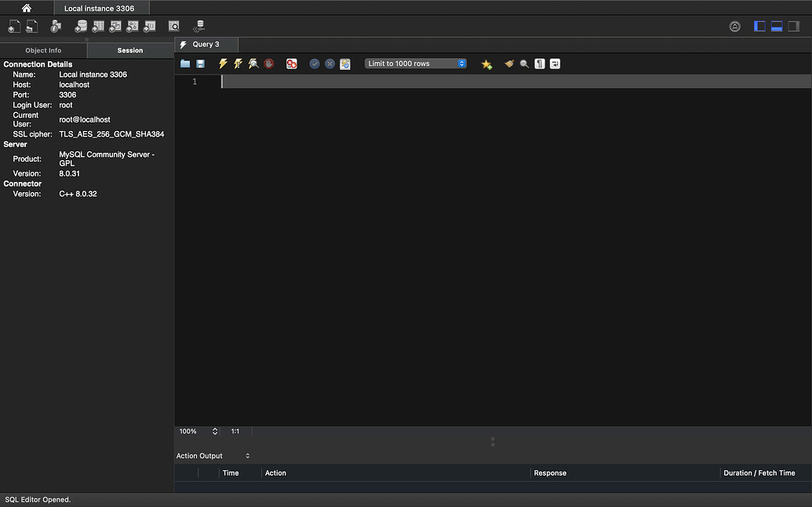The width and height of the screenshot is (812, 507).
Task: Save the script with floppy disk icon
Action: 200,64
